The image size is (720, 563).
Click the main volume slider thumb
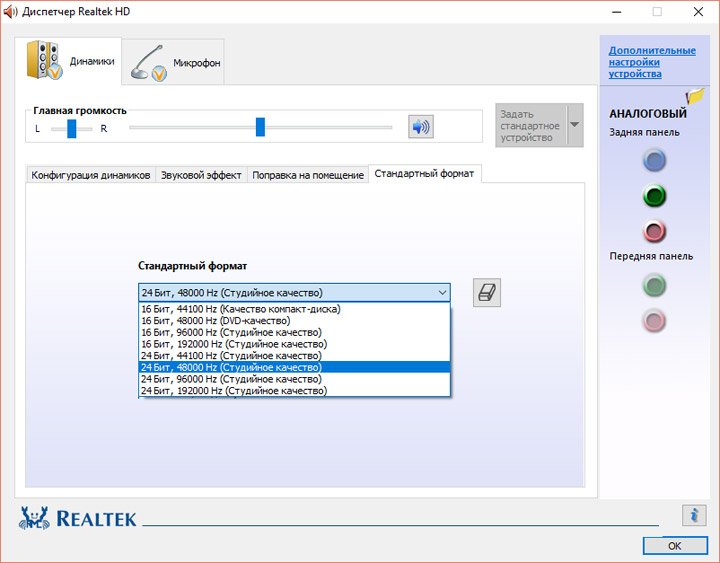[260, 127]
